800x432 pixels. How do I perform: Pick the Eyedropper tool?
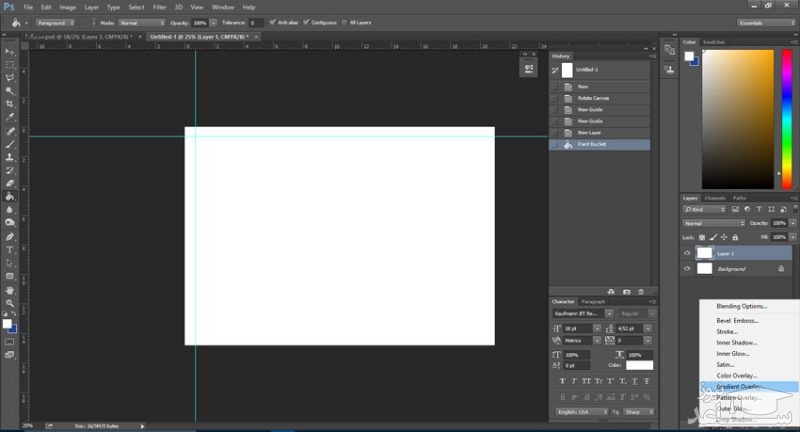[x=10, y=117]
